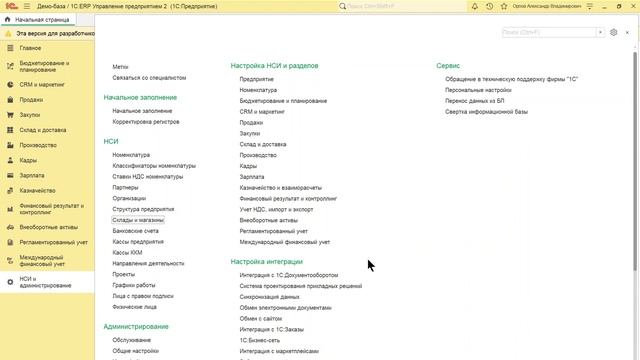The image size is (640, 360).
Task: Open Учет НДС, импорт и экспорт
Action: pos(276,209)
